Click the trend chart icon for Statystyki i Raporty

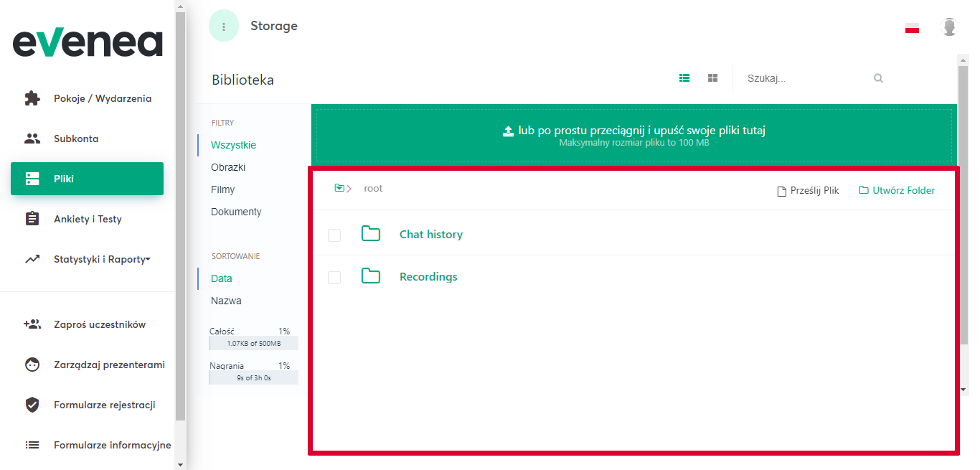[x=32, y=259]
